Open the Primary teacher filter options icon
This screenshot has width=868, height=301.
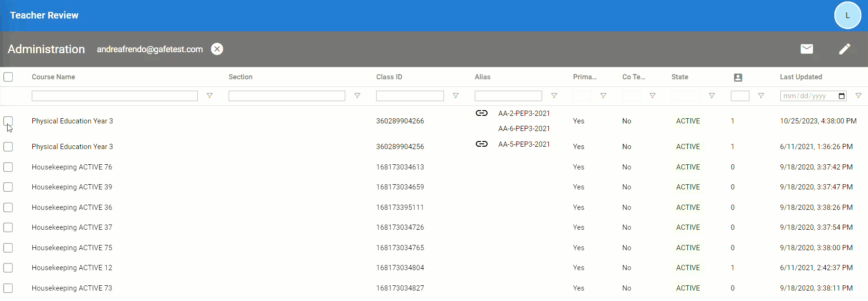click(x=603, y=96)
